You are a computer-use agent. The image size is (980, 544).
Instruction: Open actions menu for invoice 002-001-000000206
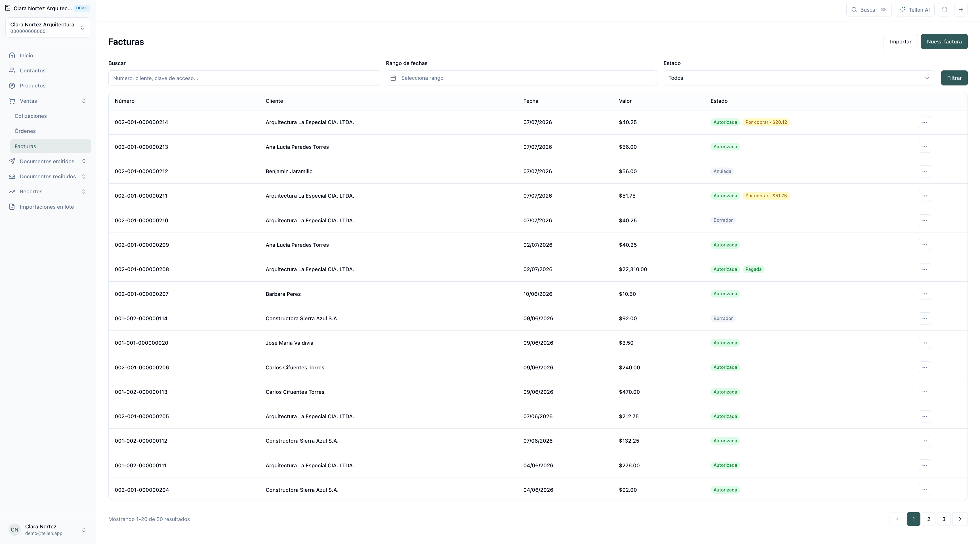[924, 367]
